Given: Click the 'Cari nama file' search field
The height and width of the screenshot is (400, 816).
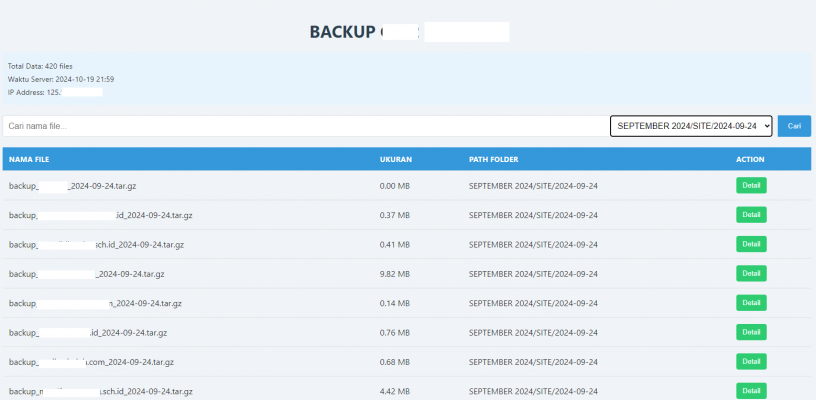Looking at the screenshot, I should [300, 126].
